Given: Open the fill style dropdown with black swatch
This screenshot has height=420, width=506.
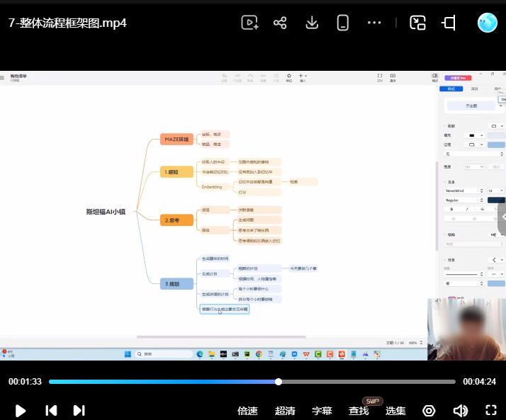Looking at the screenshot, I should 476,135.
